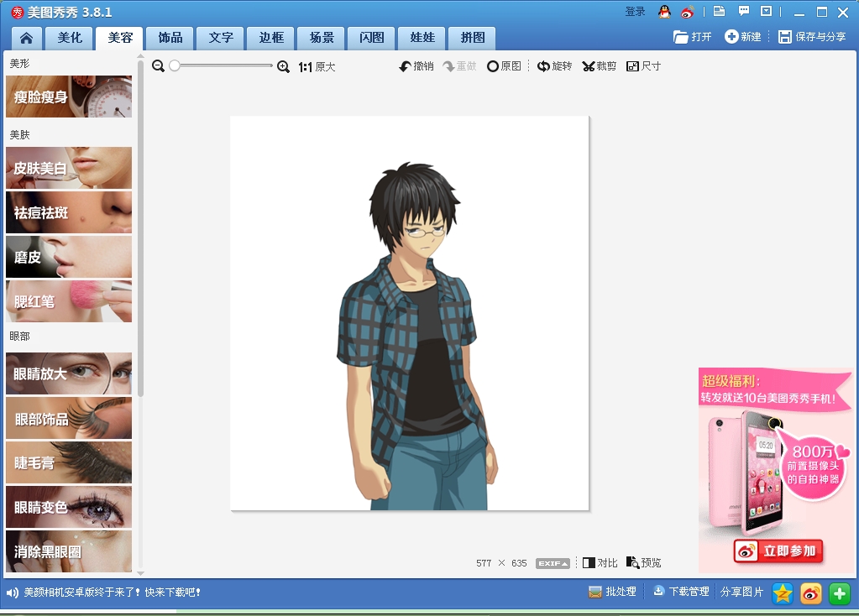Open the feedback speech bubble icon
The width and height of the screenshot is (859, 616).
[x=743, y=11]
